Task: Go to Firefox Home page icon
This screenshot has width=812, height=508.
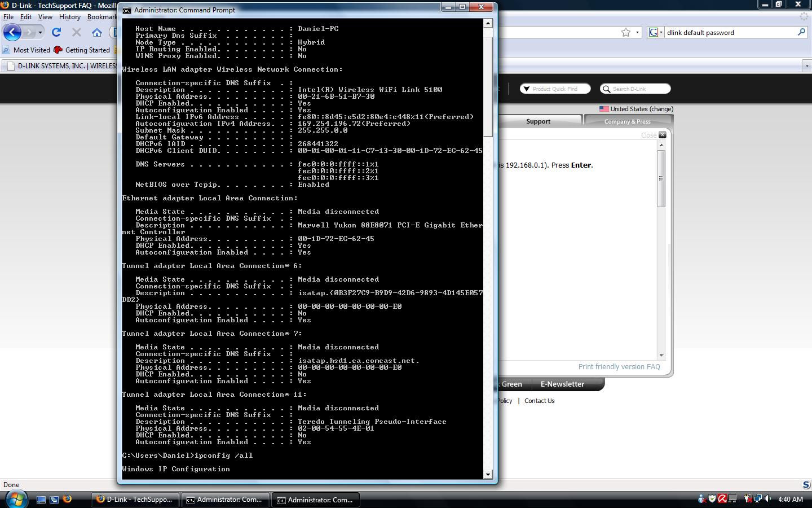Action: coord(97,32)
